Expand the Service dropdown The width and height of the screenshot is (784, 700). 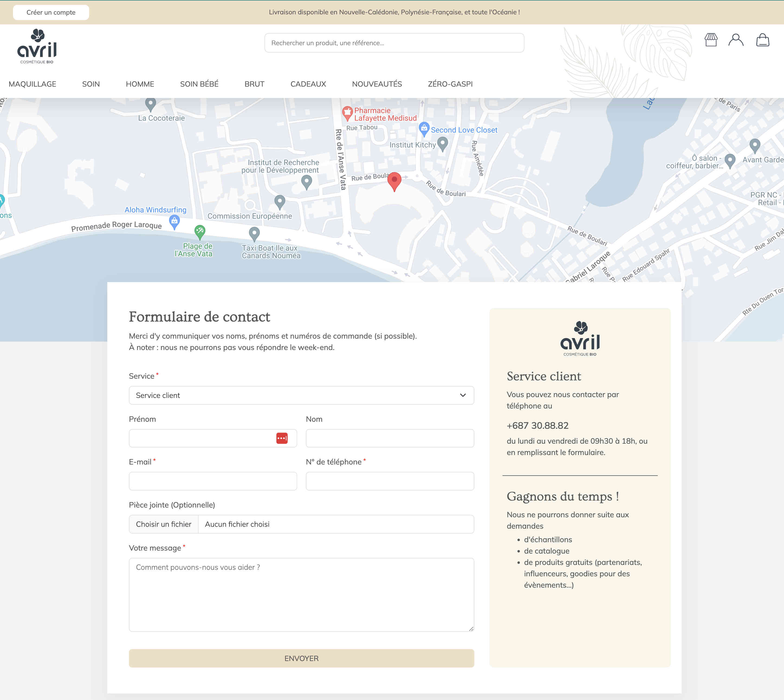point(301,395)
